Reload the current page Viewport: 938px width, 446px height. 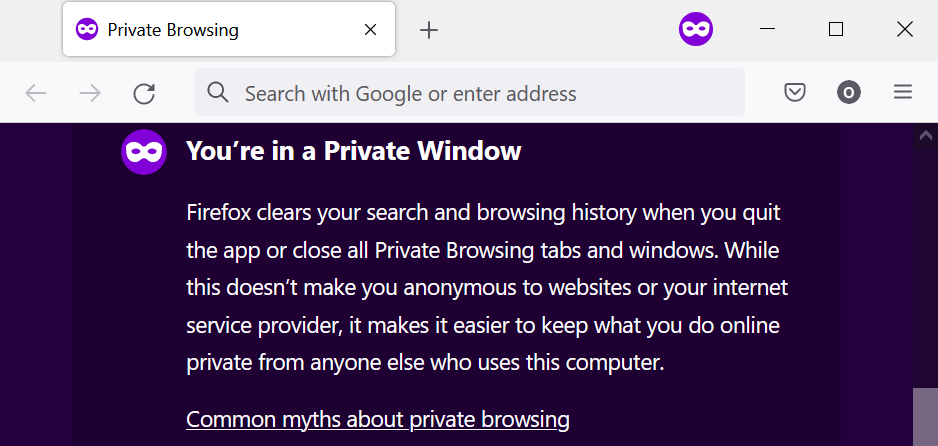pos(144,93)
